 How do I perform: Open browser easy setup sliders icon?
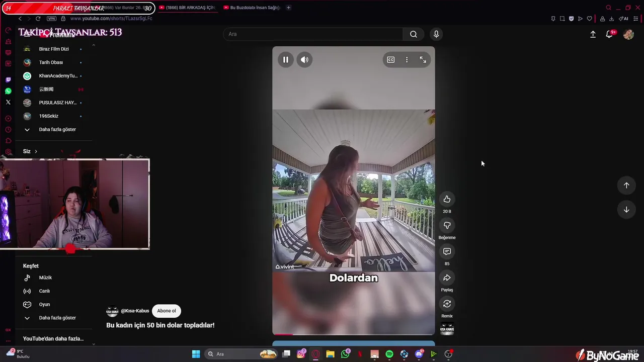(636, 19)
